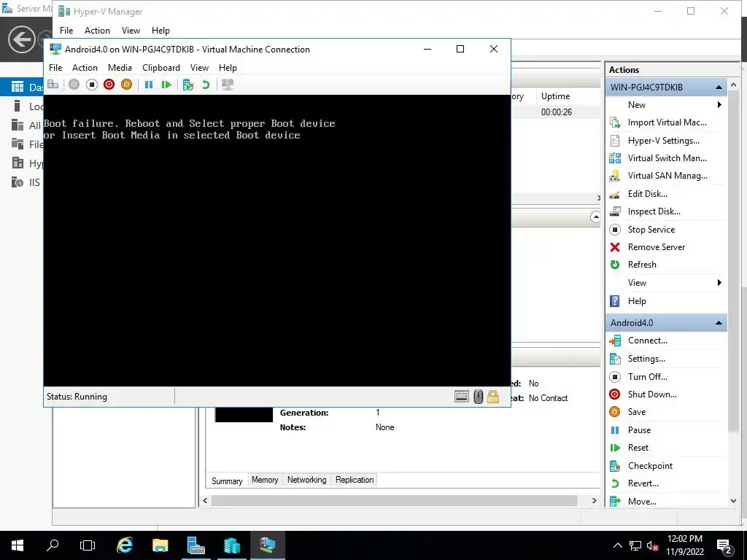Click the Start button in VM toolbar
747x560 pixels.
pyautogui.click(x=74, y=85)
